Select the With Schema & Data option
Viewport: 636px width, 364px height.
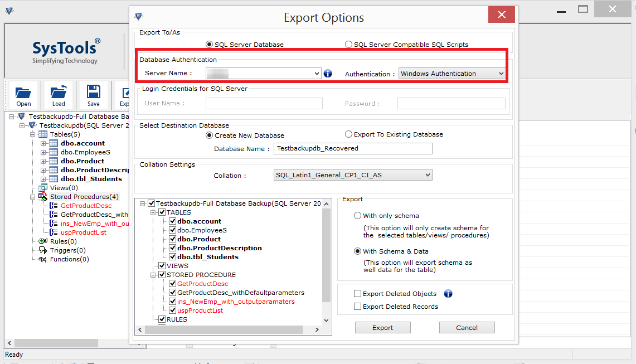pyautogui.click(x=357, y=251)
